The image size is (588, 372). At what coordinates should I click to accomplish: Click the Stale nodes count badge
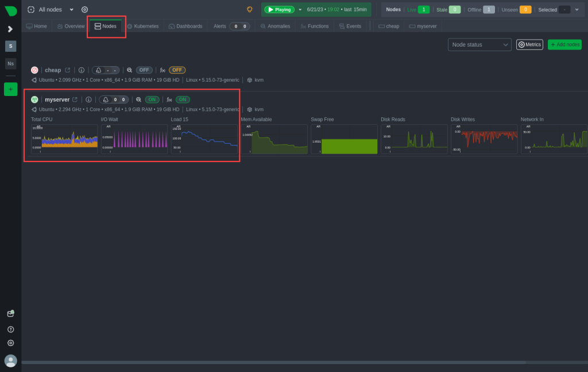(x=455, y=10)
